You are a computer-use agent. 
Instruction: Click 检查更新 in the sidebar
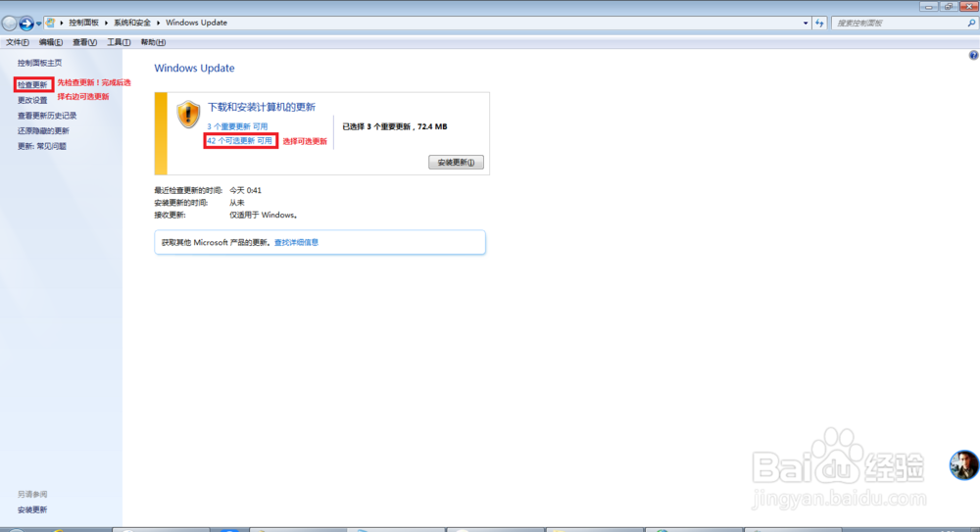click(32, 85)
